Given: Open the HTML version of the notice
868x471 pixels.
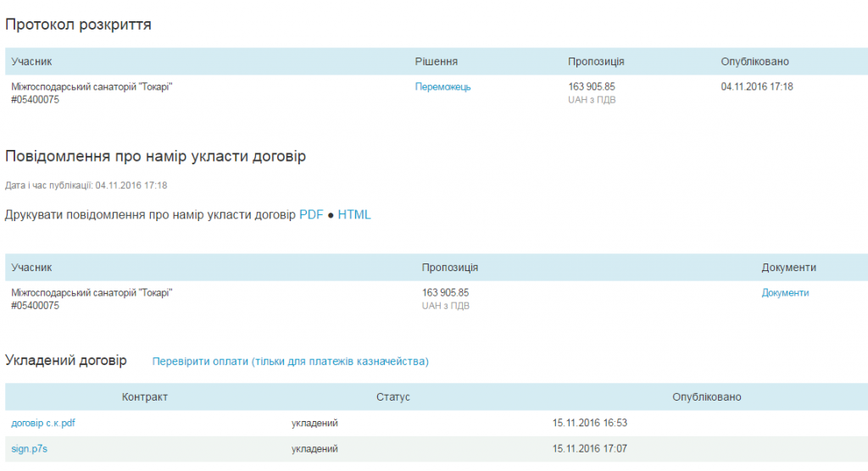Looking at the screenshot, I should pos(354,215).
